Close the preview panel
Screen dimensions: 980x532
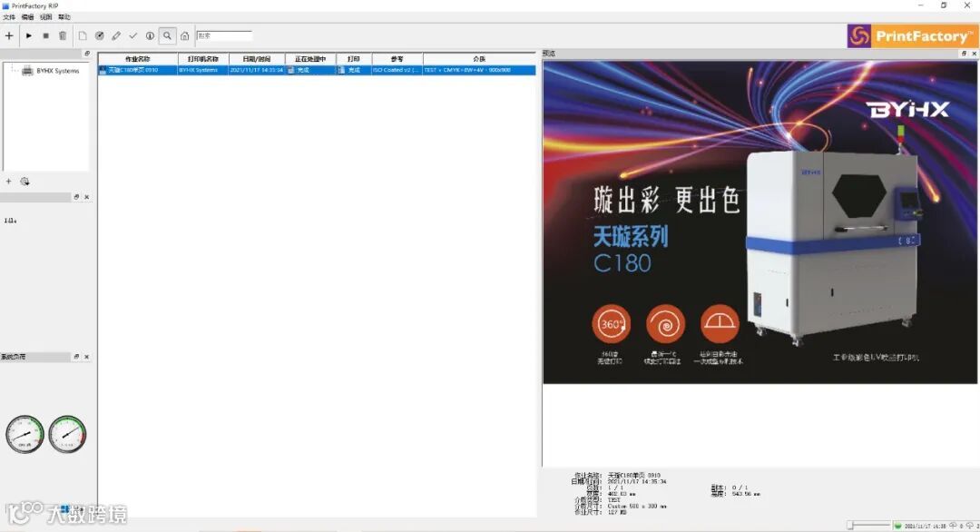pyautogui.click(x=974, y=54)
